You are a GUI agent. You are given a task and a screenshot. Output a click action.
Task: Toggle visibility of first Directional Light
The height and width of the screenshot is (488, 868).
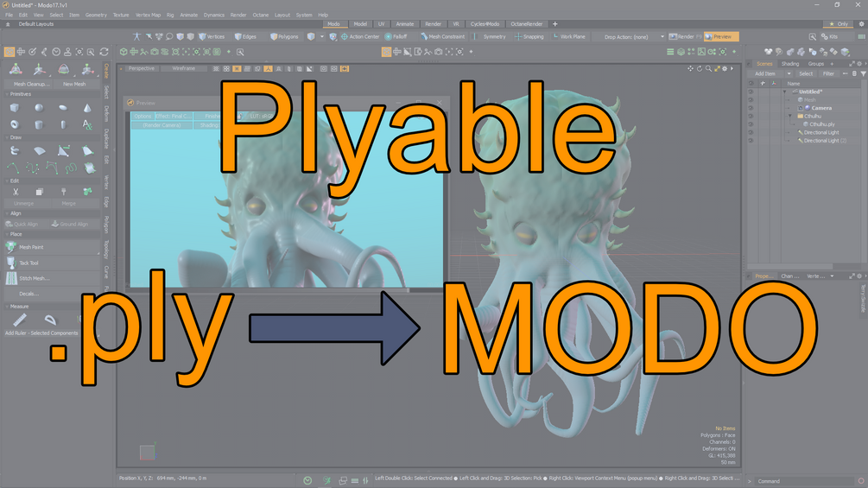(x=751, y=133)
